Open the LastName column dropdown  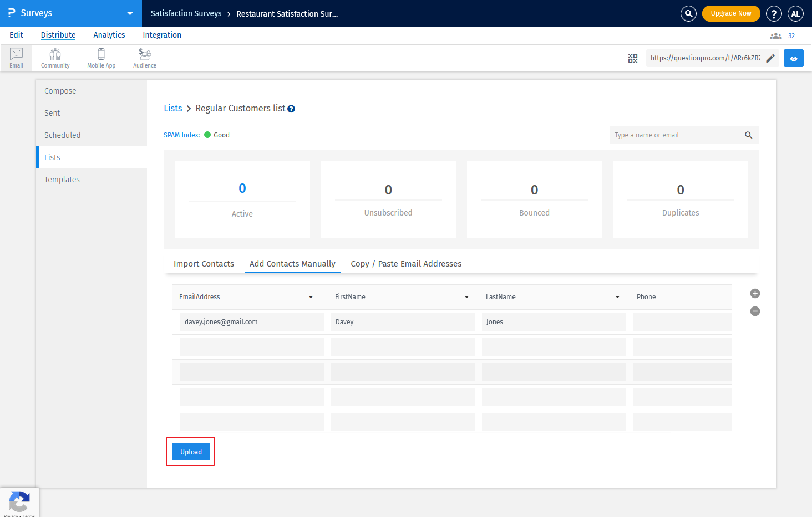point(617,297)
